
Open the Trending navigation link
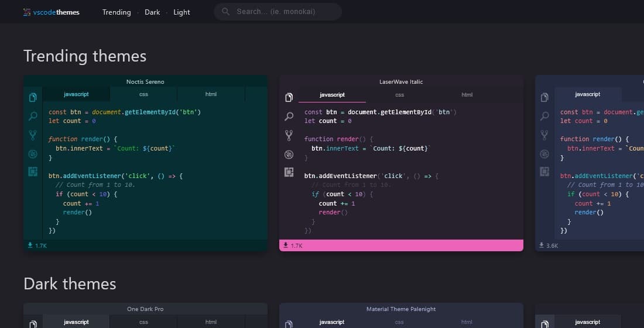(x=117, y=12)
